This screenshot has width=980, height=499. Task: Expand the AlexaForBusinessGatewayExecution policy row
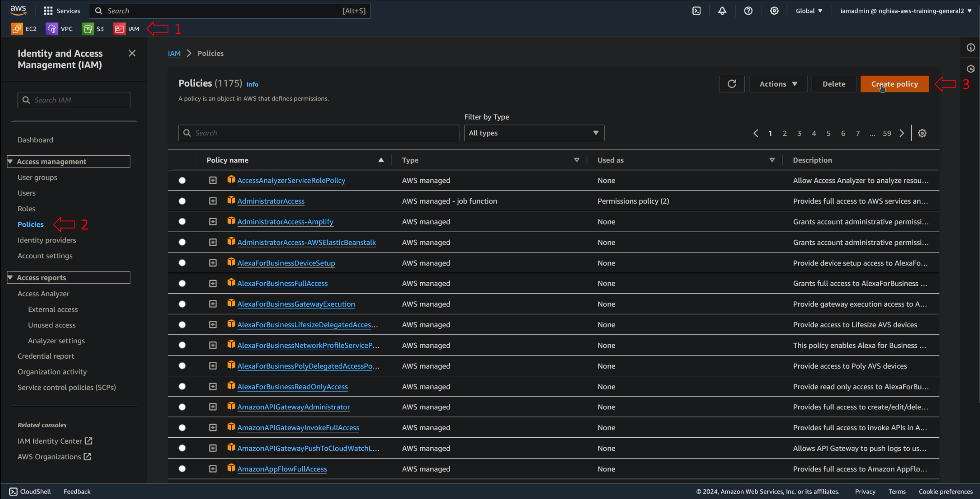213,304
